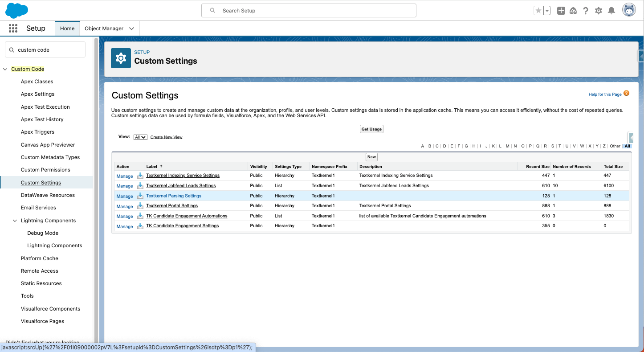The image size is (644, 352).
Task: Open Apex Settings in sidebar
Action: 38,94
